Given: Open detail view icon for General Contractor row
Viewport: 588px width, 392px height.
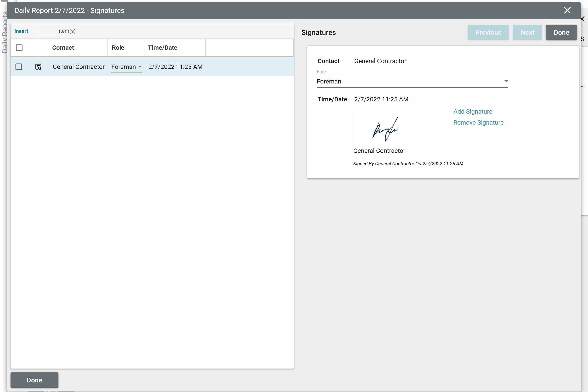Looking at the screenshot, I should tap(38, 67).
